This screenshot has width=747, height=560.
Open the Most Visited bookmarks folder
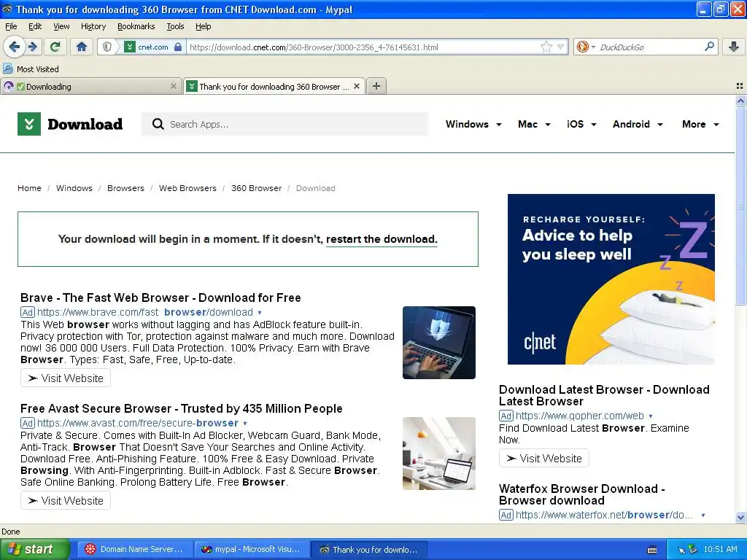[31, 69]
